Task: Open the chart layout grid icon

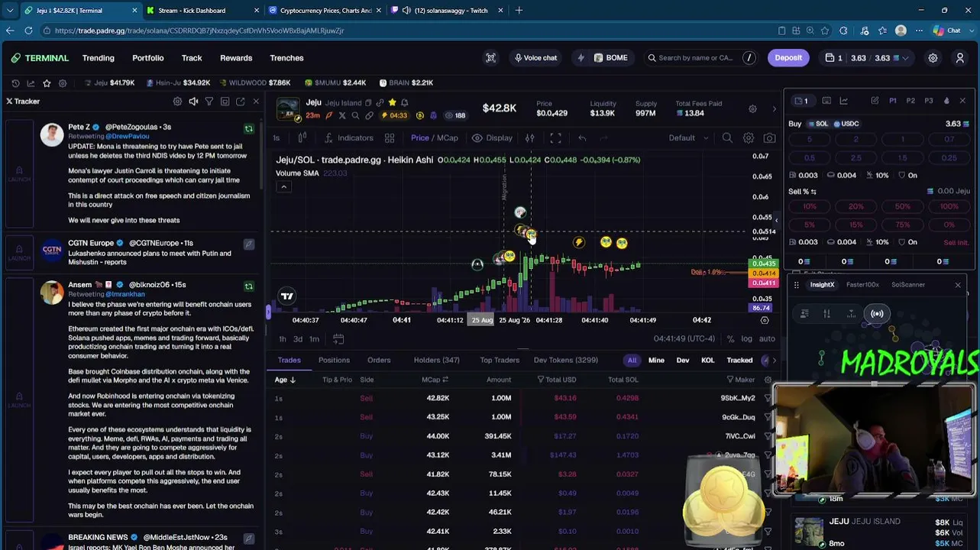Action: [x=390, y=138]
